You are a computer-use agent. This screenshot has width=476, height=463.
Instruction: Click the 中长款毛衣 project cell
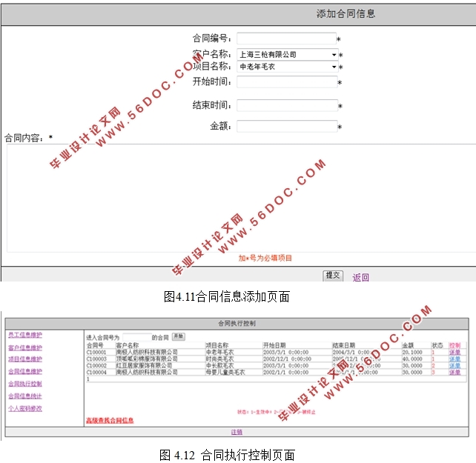point(219,366)
